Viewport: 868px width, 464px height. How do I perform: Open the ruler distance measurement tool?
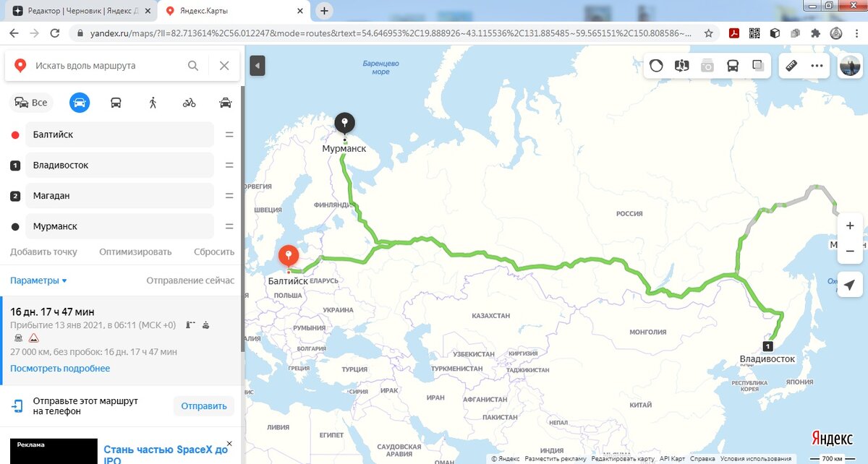(x=791, y=66)
